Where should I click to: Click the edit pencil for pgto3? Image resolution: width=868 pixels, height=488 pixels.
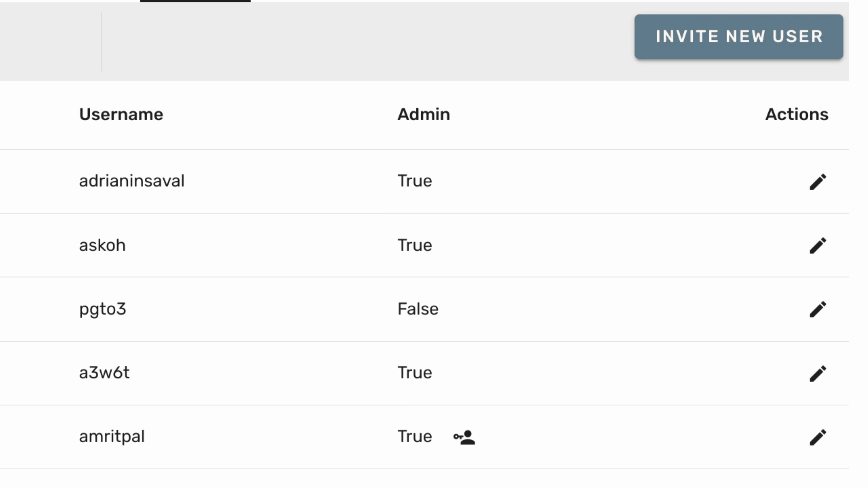coord(818,309)
